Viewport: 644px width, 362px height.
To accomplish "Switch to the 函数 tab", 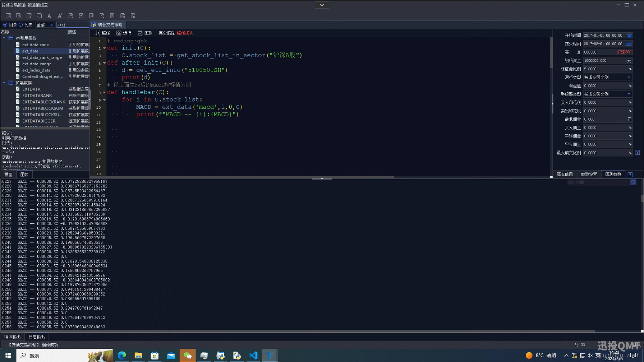I will tap(24, 175).
